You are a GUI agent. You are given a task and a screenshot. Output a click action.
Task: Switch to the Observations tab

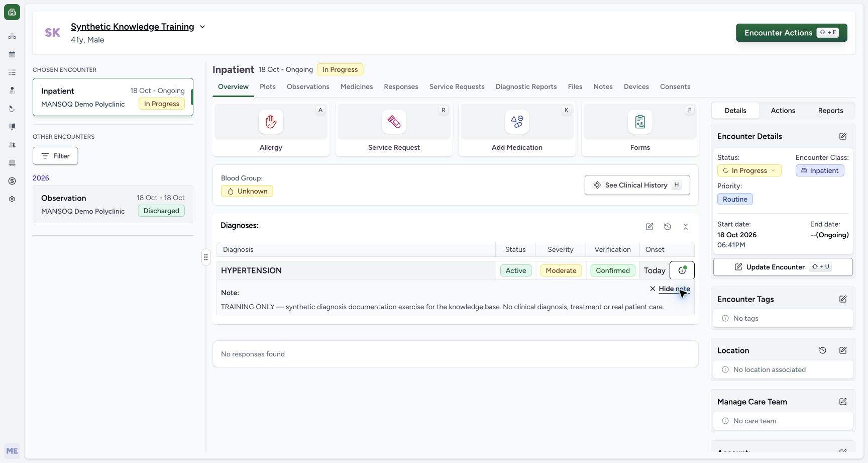(308, 86)
